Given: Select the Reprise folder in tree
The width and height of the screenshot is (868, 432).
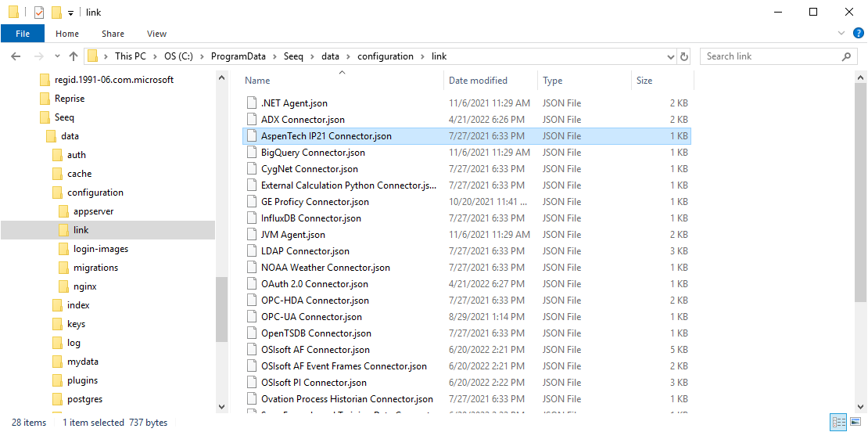Looking at the screenshot, I should point(69,99).
